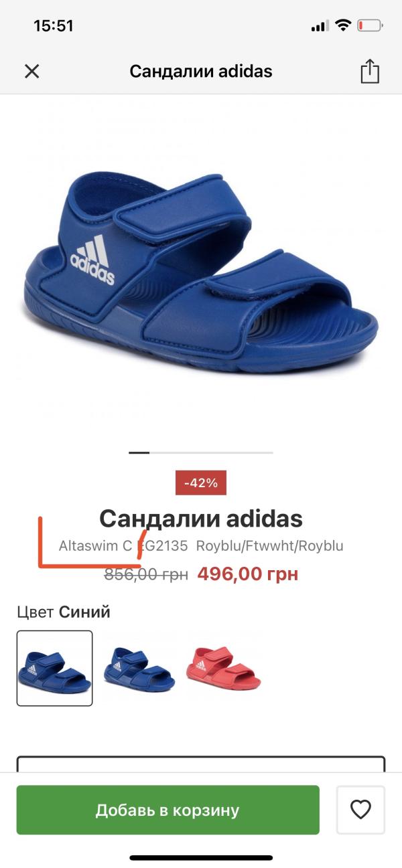Viewport: 402px width, 868px height.
Task: Tap the 15:51 clock in status bar
Action: point(54,26)
